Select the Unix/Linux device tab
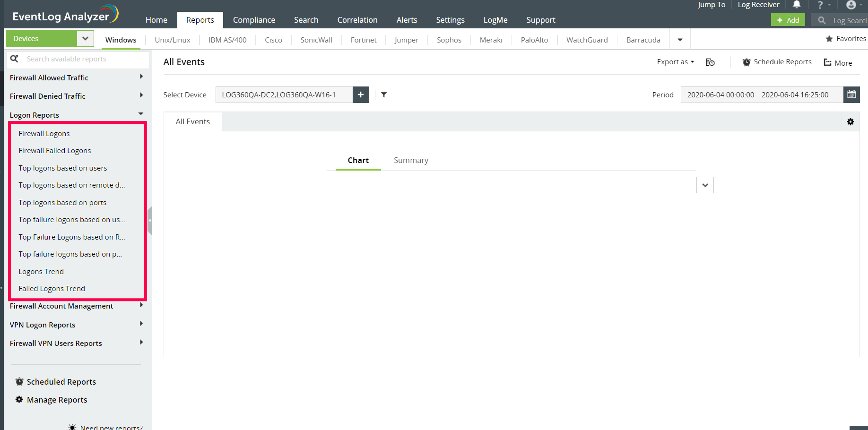Screen dimensions: 868x430 pyautogui.click(x=173, y=40)
